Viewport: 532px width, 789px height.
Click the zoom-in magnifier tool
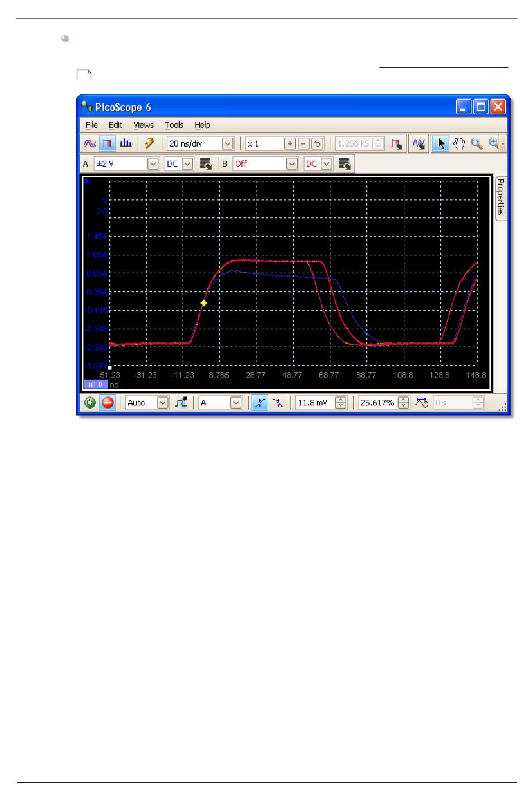point(493,144)
